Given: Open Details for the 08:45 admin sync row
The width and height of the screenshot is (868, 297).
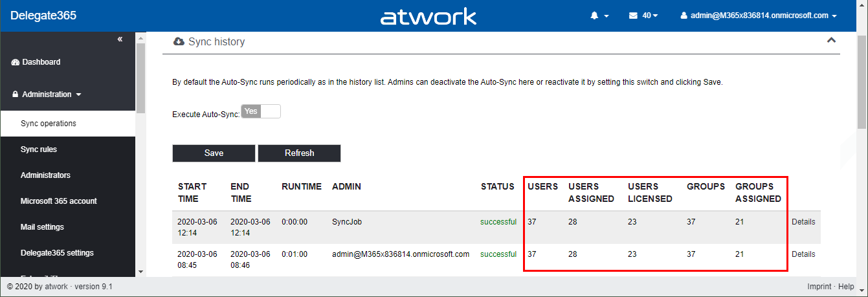Looking at the screenshot, I should coord(803,254).
